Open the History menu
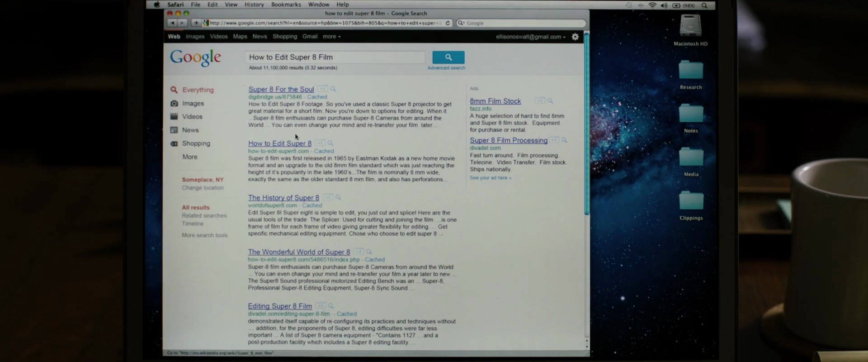The image size is (868, 362). click(x=254, y=5)
